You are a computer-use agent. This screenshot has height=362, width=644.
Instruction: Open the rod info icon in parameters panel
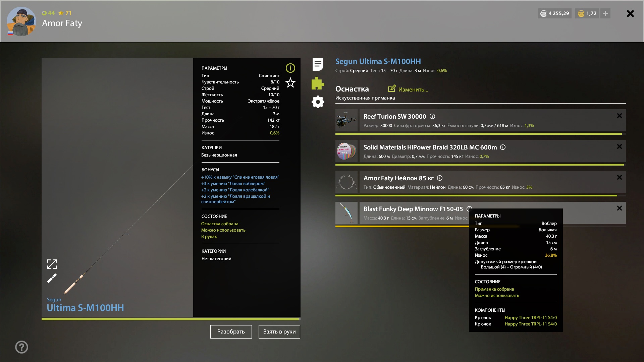[290, 68]
